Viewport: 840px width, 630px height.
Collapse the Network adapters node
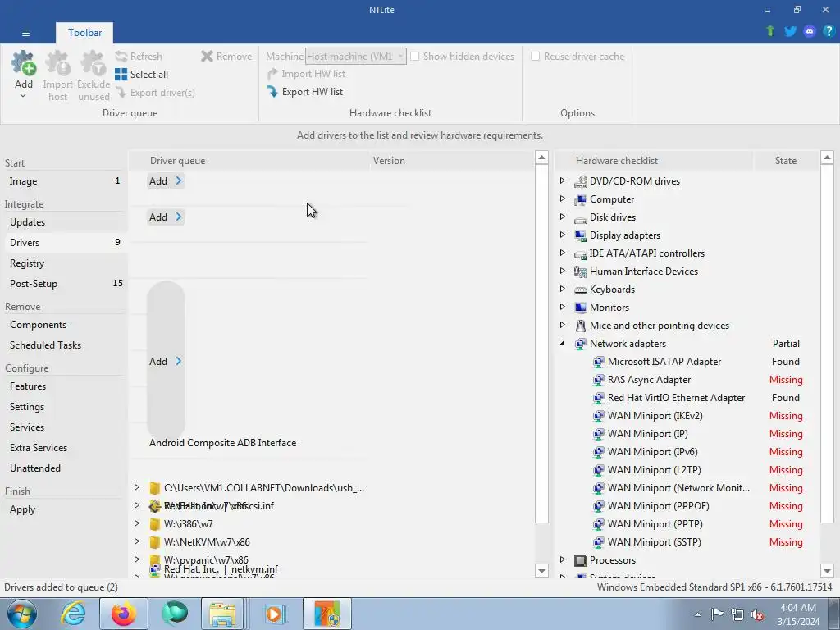pyautogui.click(x=563, y=343)
